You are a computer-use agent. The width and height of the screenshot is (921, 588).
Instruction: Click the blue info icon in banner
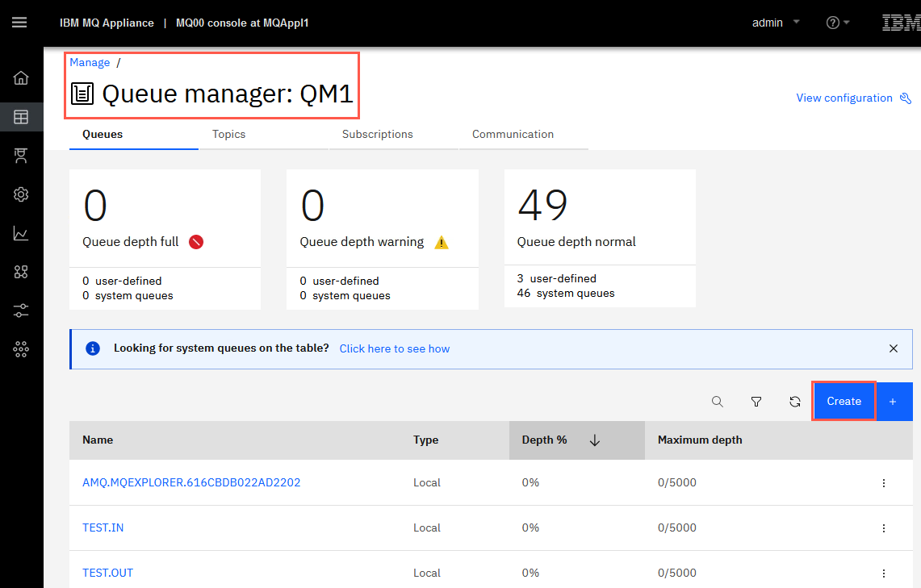tap(93, 348)
